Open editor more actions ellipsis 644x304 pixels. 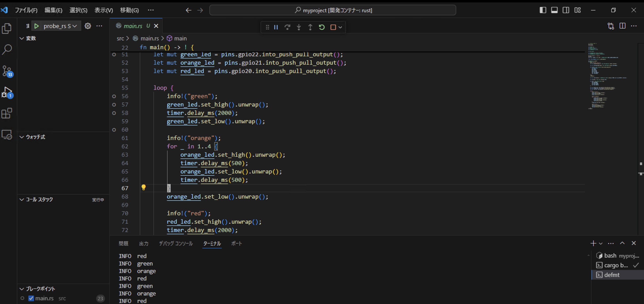[634, 26]
